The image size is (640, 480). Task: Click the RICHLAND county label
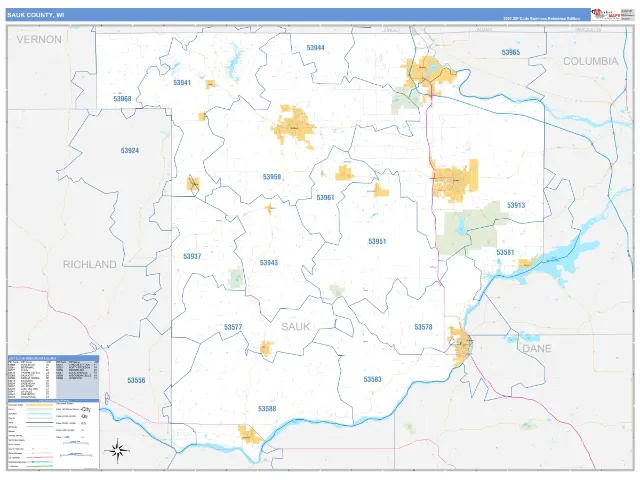[x=89, y=264]
